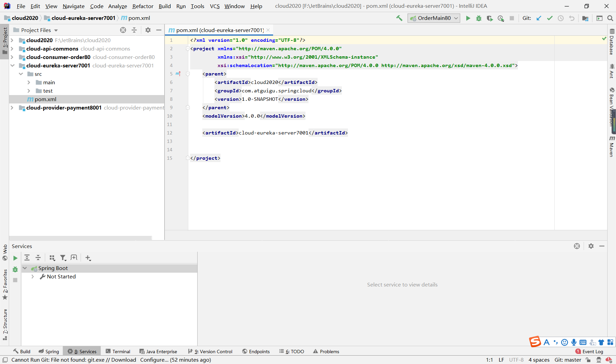Open the OrderMain80 run configuration dropdown

(434, 18)
